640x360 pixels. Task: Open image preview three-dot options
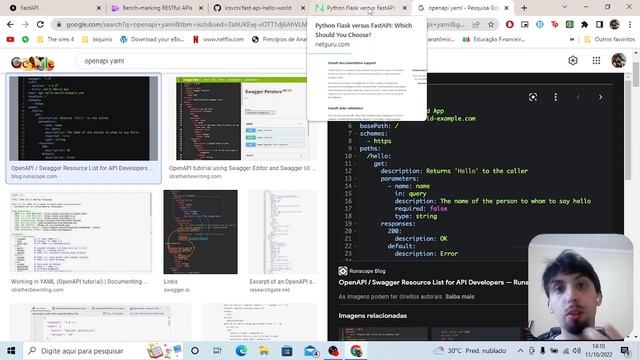point(555,97)
